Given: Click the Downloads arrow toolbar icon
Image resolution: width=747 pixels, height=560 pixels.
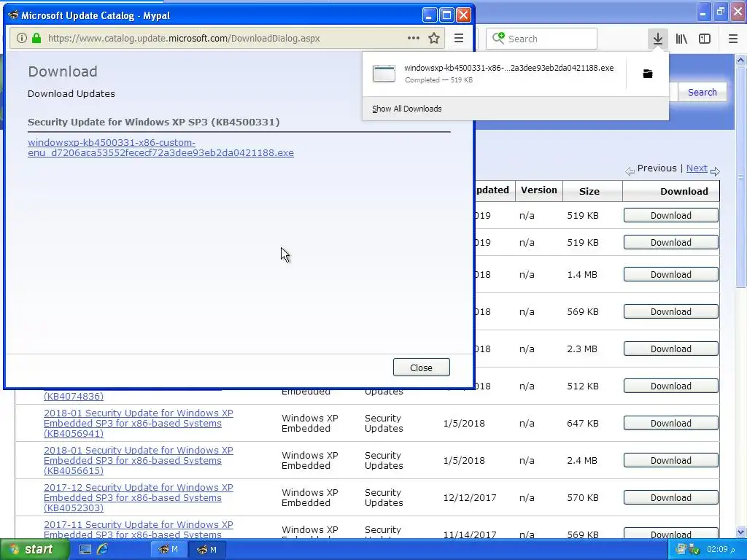Looking at the screenshot, I should (657, 39).
